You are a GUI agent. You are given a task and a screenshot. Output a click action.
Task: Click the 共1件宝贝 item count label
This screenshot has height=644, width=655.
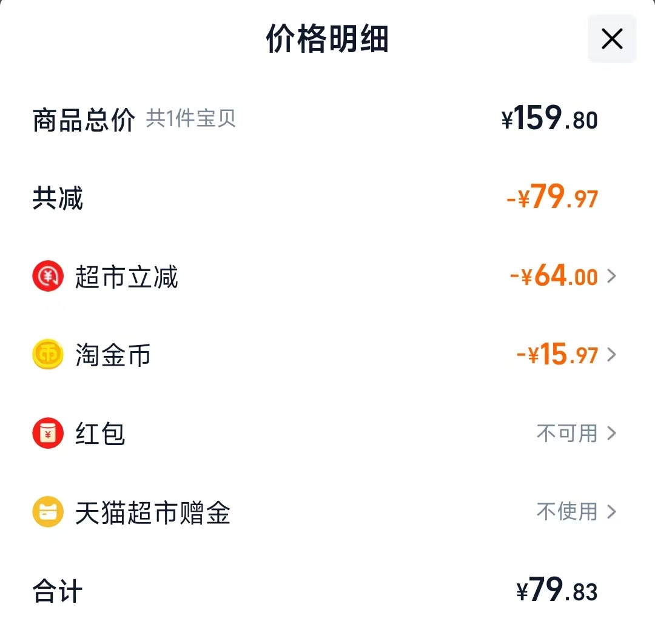pyautogui.click(x=191, y=119)
